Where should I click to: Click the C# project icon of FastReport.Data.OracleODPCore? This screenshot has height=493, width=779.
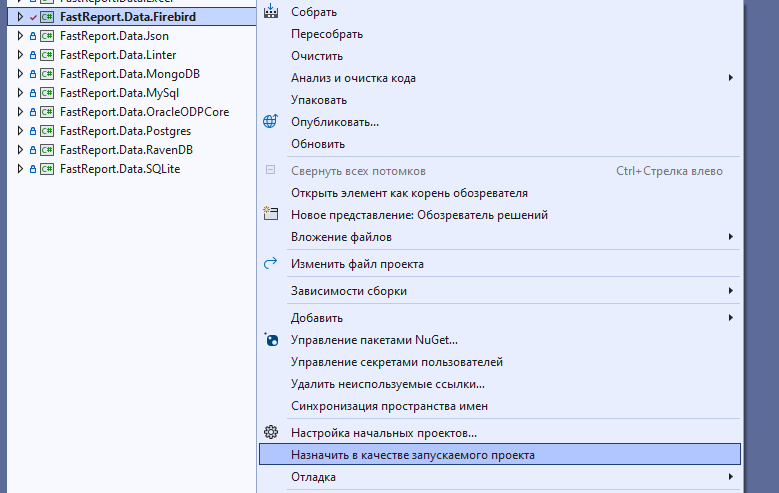tap(47, 112)
